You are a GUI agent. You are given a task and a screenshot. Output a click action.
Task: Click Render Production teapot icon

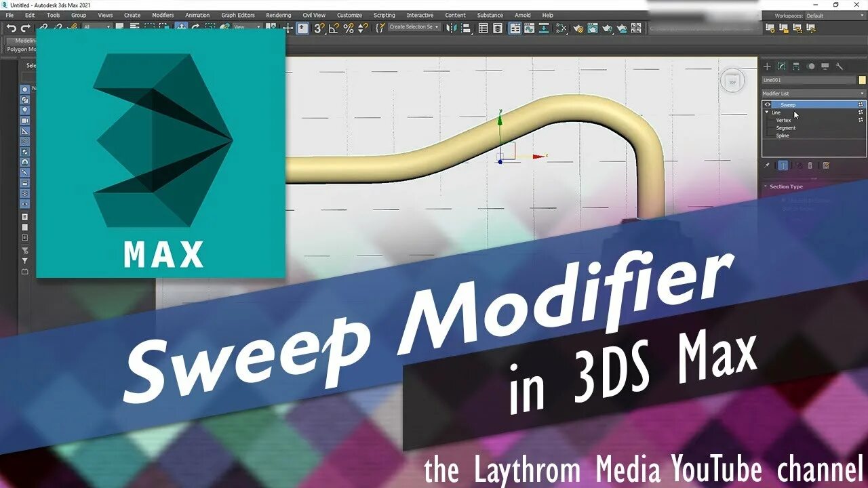pyautogui.click(x=607, y=28)
